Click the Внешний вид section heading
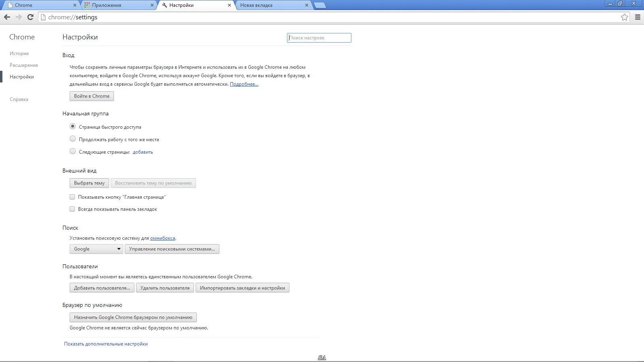The height and width of the screenshot is (362, 644). click(79, 171)
